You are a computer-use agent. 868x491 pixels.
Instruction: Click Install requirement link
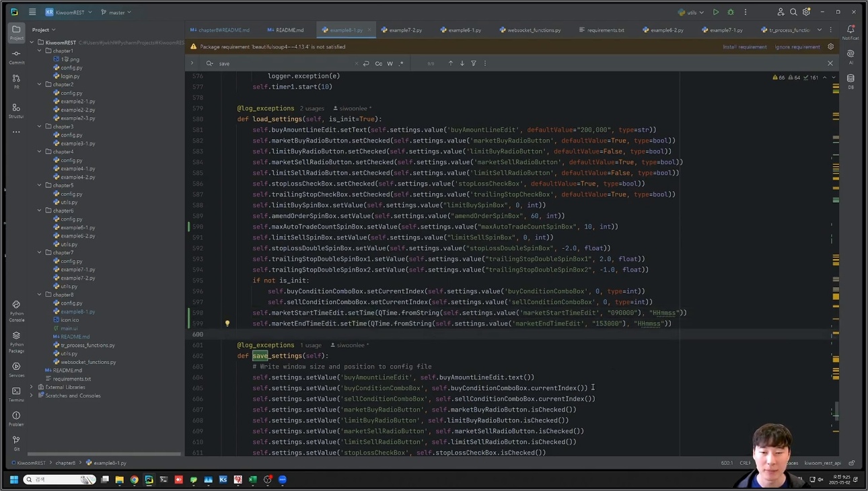[x=744, y=47]
